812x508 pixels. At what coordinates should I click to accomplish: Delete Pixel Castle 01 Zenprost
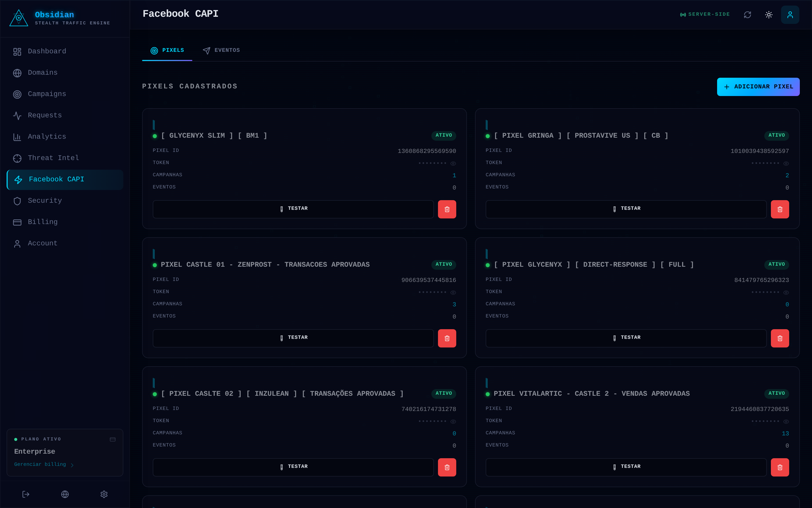(x=447, y=338)
